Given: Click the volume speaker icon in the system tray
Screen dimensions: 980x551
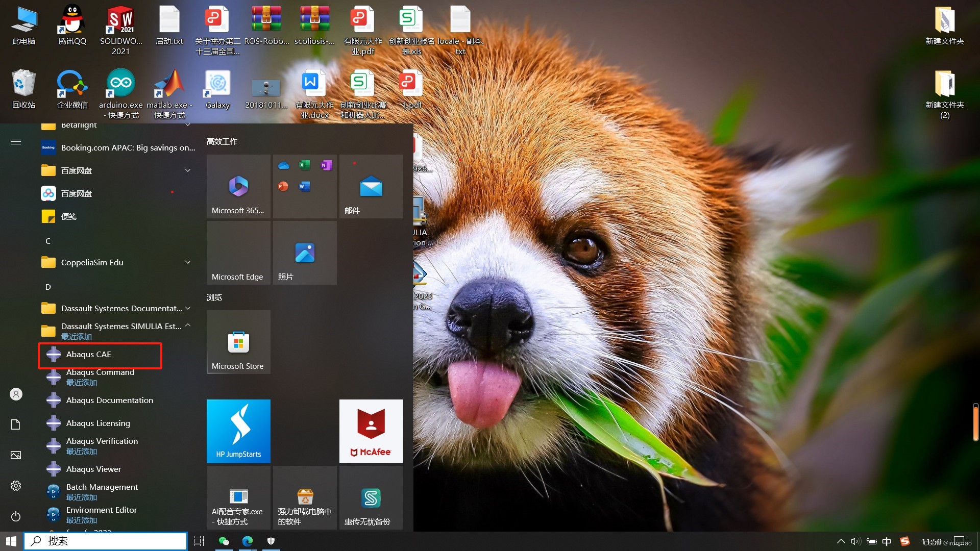Looking at the screenshot, I should [x=856, y=541].
